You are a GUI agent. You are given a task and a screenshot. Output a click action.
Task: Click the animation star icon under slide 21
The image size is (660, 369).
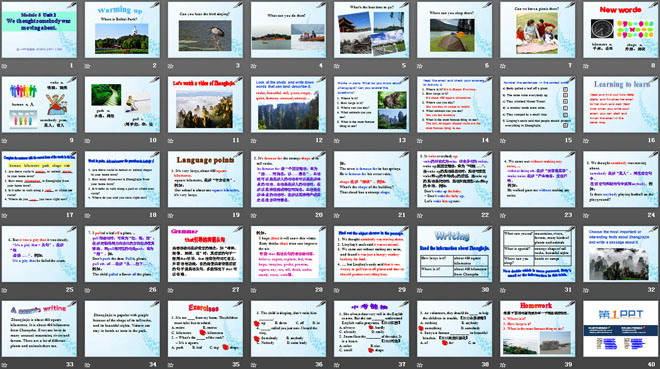[337, 215]
